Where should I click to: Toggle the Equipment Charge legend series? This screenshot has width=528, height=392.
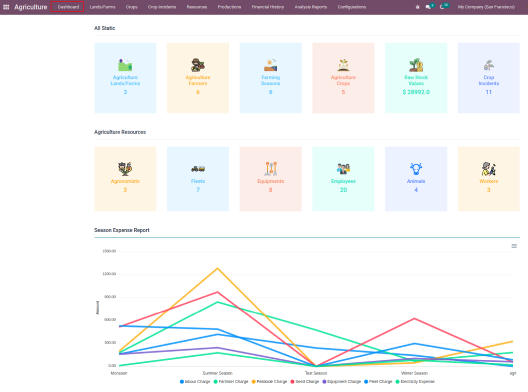tap(341, 382)
